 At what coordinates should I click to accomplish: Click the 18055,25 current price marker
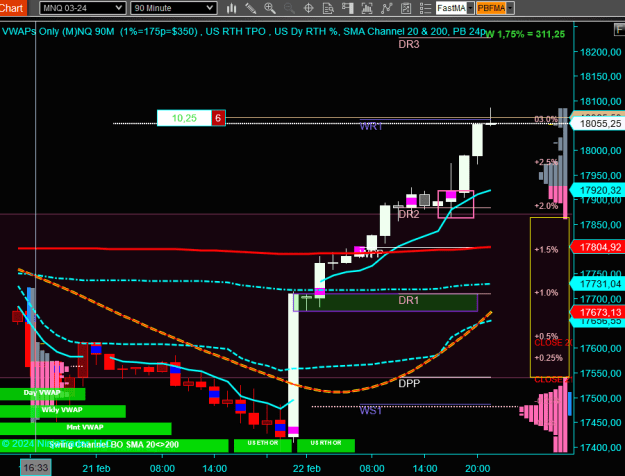coord(598,124)
